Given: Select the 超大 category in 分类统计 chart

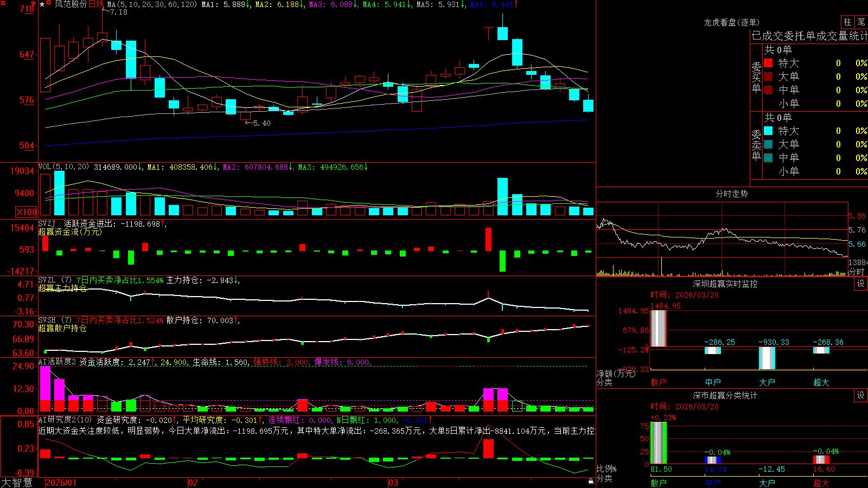Looking at the screenshot, I should pyautogui.click(x=821, y=483).
